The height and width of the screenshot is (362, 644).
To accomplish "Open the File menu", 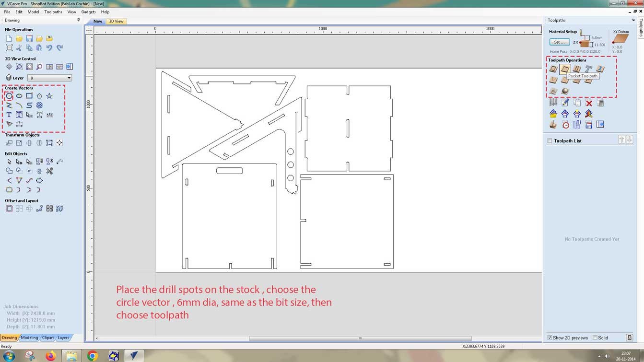I will coord(7,12).
